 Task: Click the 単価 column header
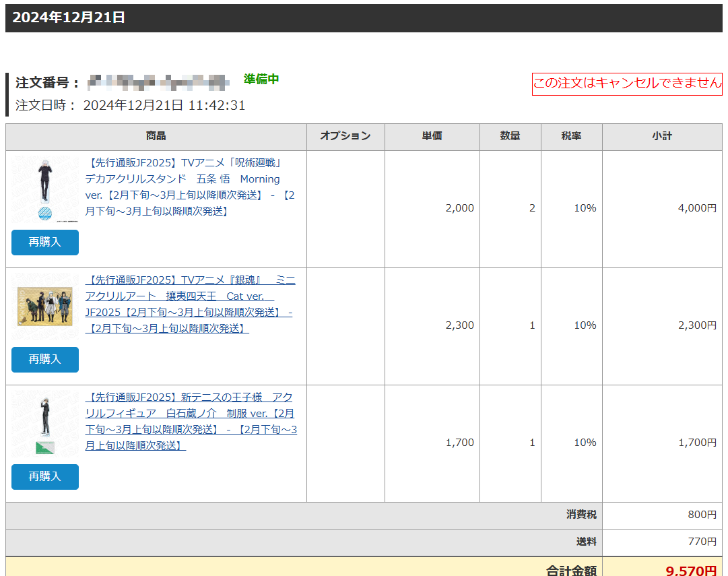432,136
